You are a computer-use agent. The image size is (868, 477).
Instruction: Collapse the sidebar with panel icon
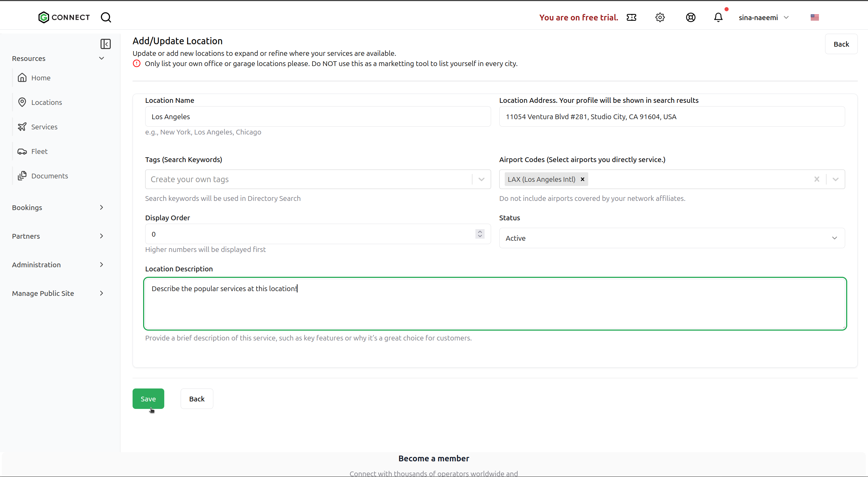[105, 44]
